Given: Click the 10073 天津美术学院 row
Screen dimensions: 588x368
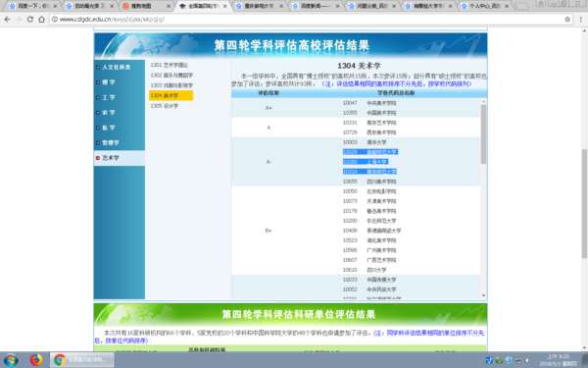Looking at the screenshot, I should [x=369, y=201].
